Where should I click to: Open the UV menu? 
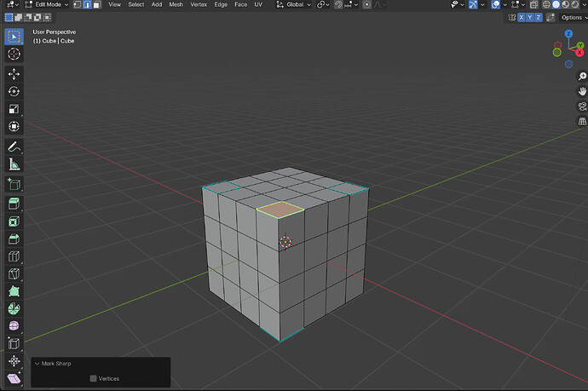point(258,4)
